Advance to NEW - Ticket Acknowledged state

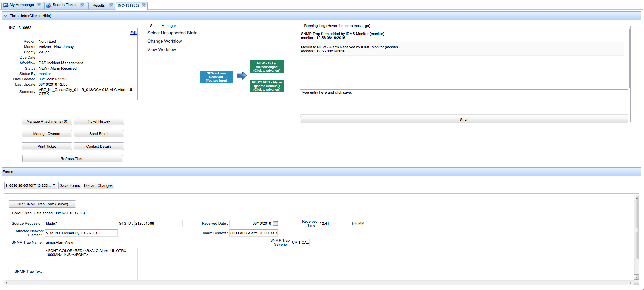coord(266,67)
